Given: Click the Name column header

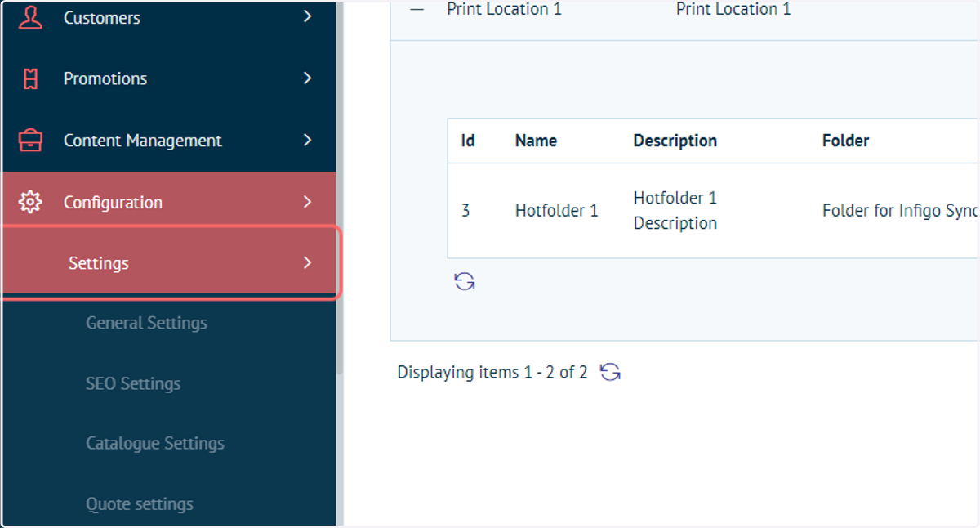Looking at the screenshot, I should (x=536, y=141).
